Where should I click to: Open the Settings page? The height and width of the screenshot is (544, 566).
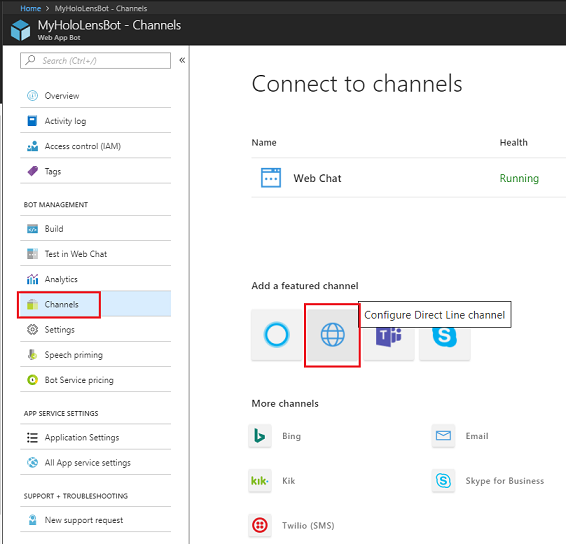[x=95, y=330]
